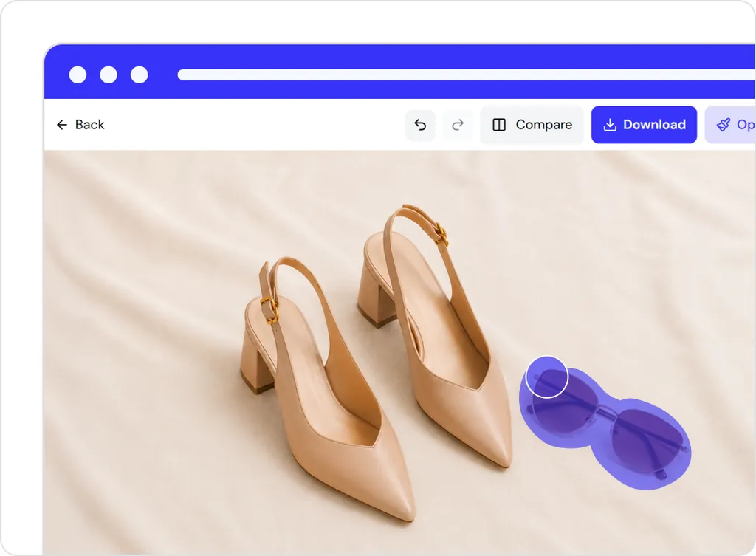Click the Compare button label
Image resolution: width=756 pixels, height=556 pixels.
point(544,125)
